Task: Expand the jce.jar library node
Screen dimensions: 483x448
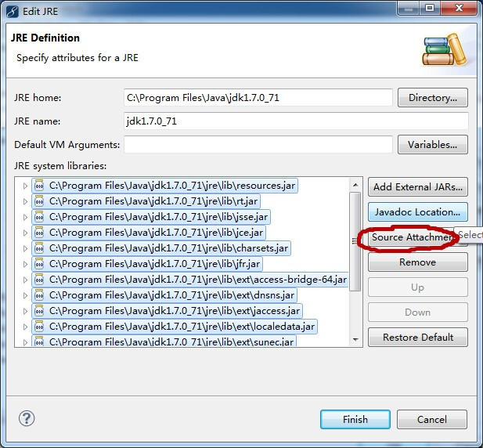Action: coord(25,233)
